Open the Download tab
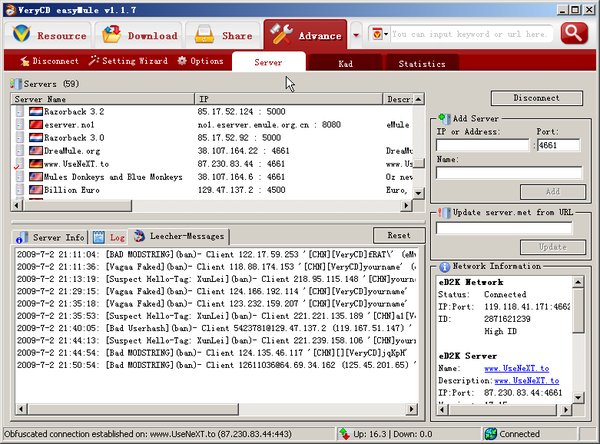 [x=140, y=35]
